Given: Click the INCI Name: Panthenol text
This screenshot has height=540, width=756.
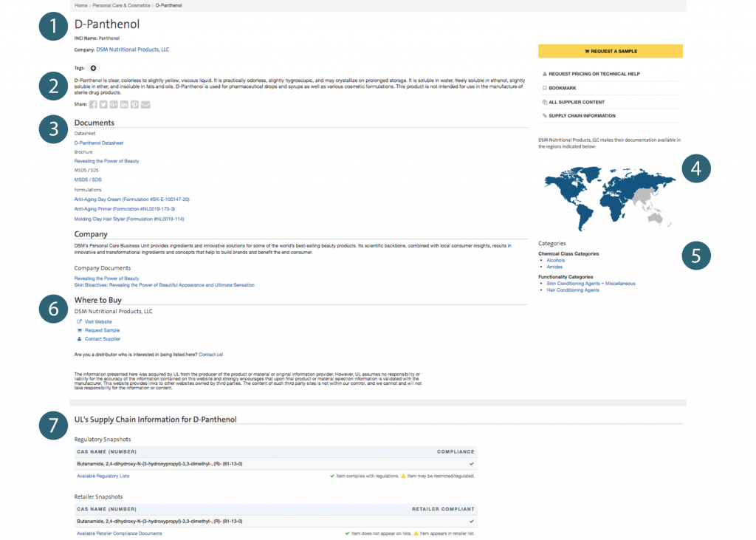Looking at the screenshot, I should (97, 38).
